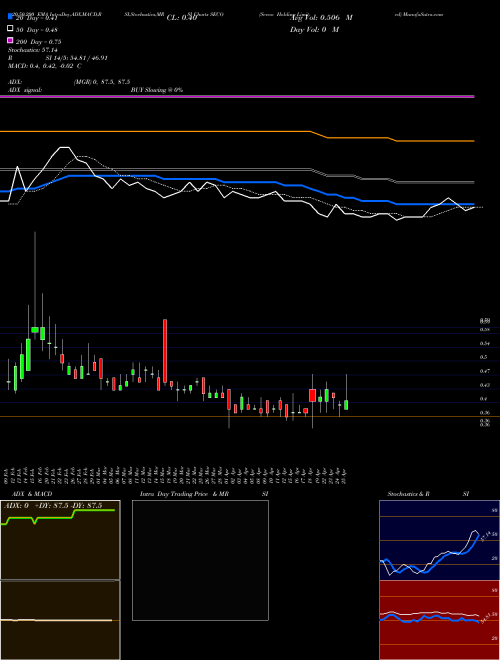Click the 0.54 price axis label
The image size is (500, 660).
coord(484,343)
